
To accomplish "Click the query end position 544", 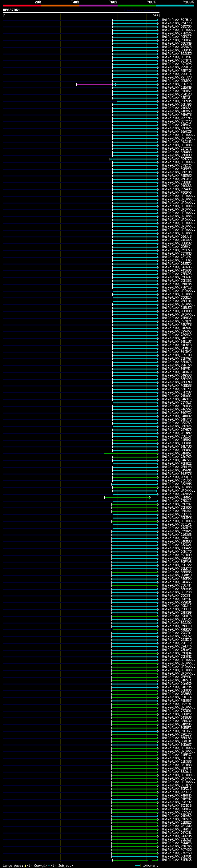I will tap(155, 15).
